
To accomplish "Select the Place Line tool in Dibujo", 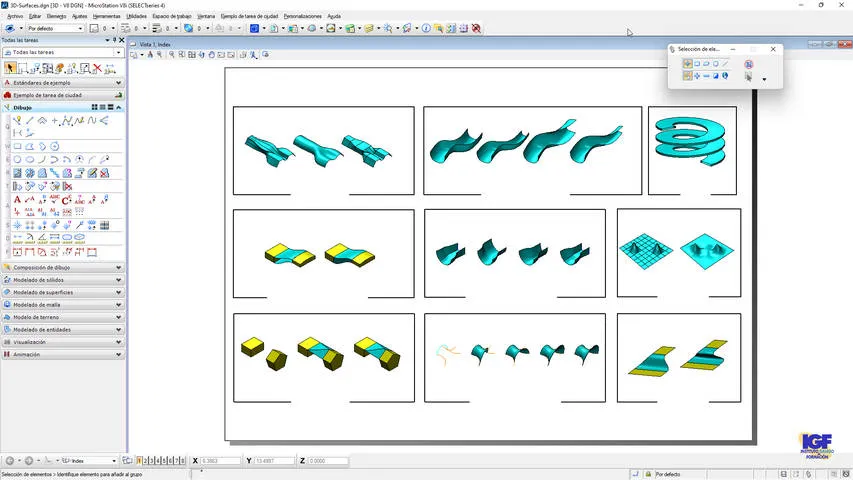I will pos(30,120).
